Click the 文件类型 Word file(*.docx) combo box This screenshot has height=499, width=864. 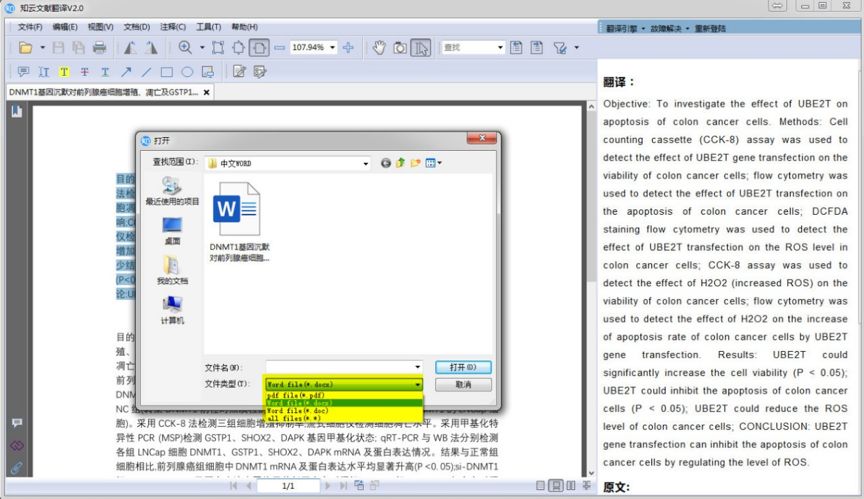click(344, 384)
